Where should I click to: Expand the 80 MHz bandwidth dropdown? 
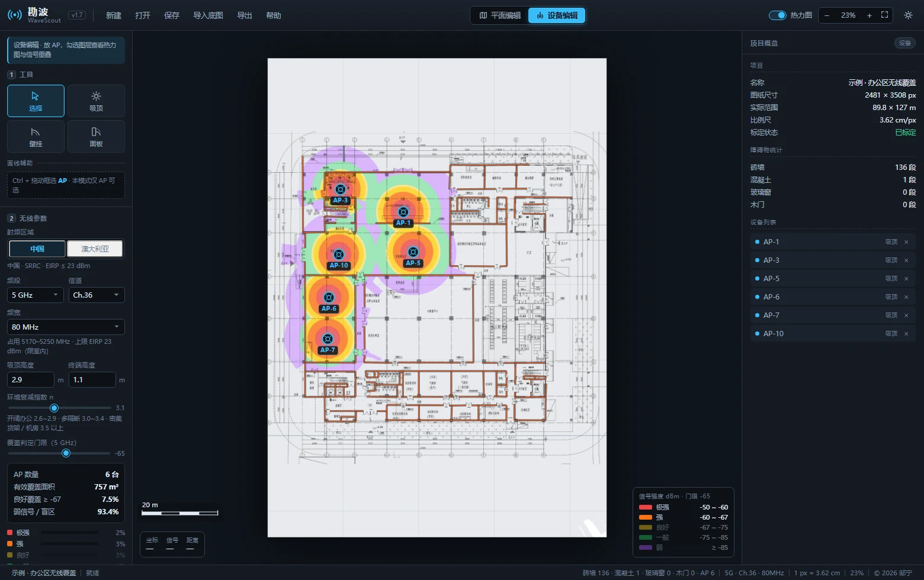point(66,327)
